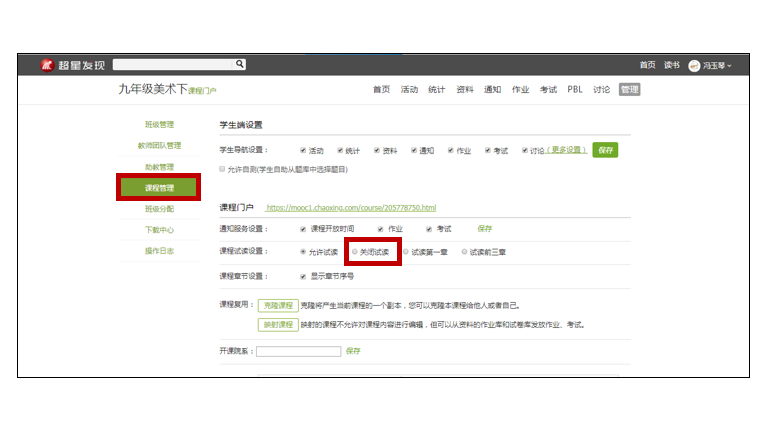768x432 pixels.
Task: Toggle 活动 student navigation checkbox
Action: [303, 150]
